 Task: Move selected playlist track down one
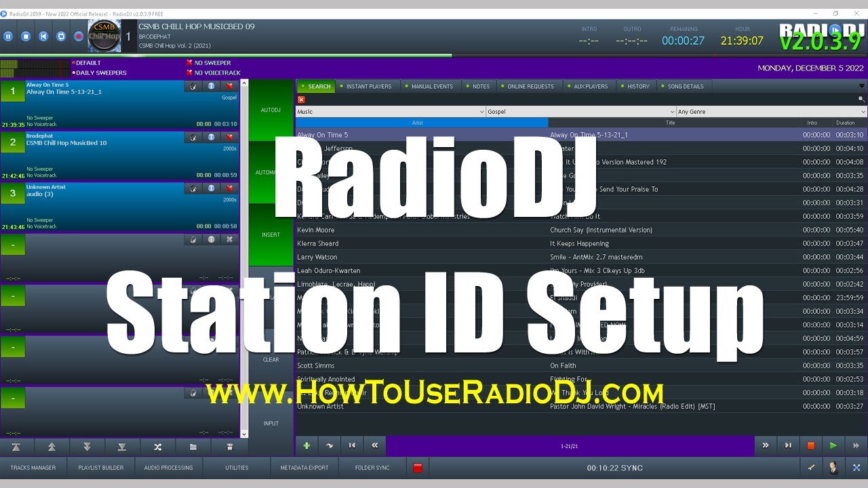87,447
